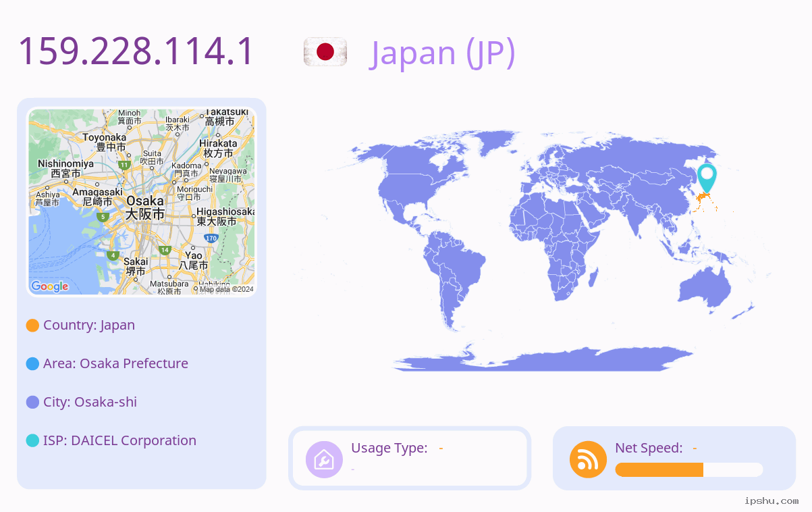The height and width of the screenshot is (512, 812).
Task: Click the Japan flag icon
Action: (325, 52)
